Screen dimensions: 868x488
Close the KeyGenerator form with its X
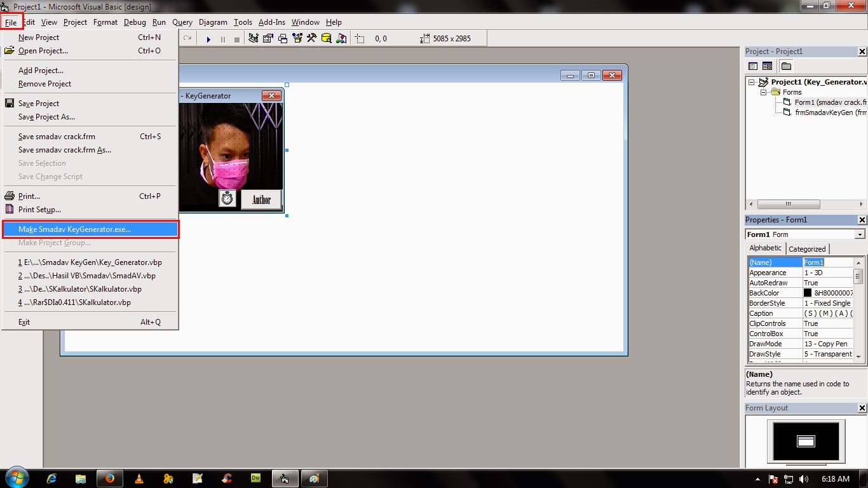[x=271, y=95]
